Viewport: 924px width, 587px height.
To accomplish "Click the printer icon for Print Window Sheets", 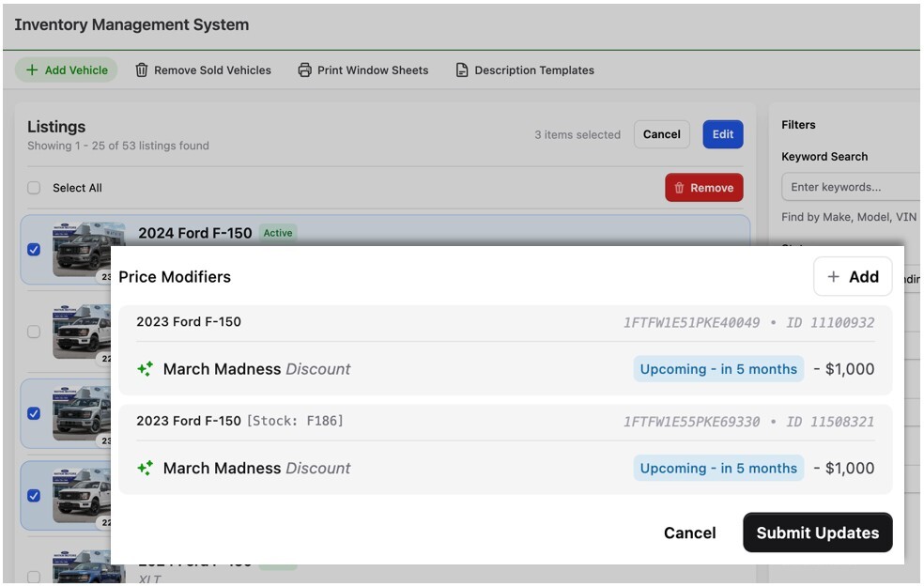I will click(x=304, y=70).
